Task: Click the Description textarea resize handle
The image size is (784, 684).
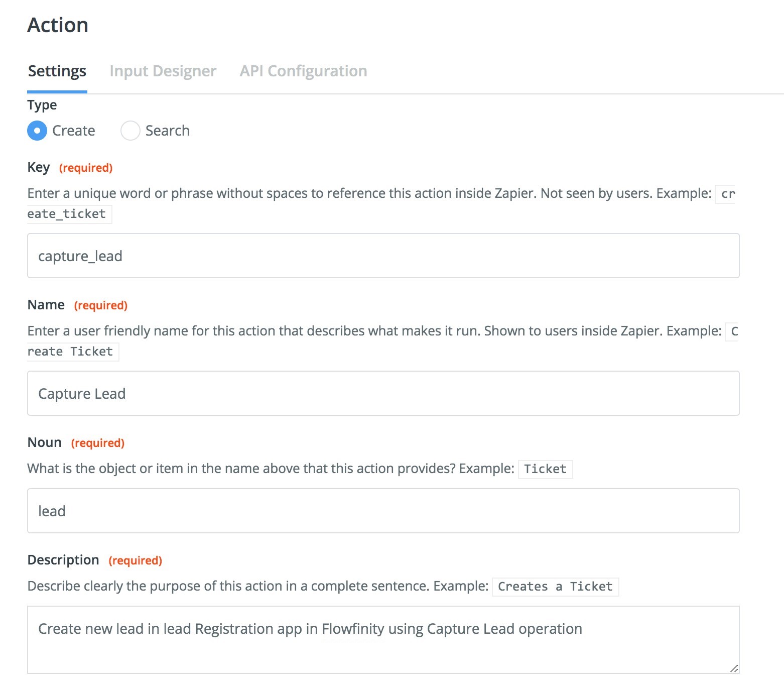Action: [734, 668]
